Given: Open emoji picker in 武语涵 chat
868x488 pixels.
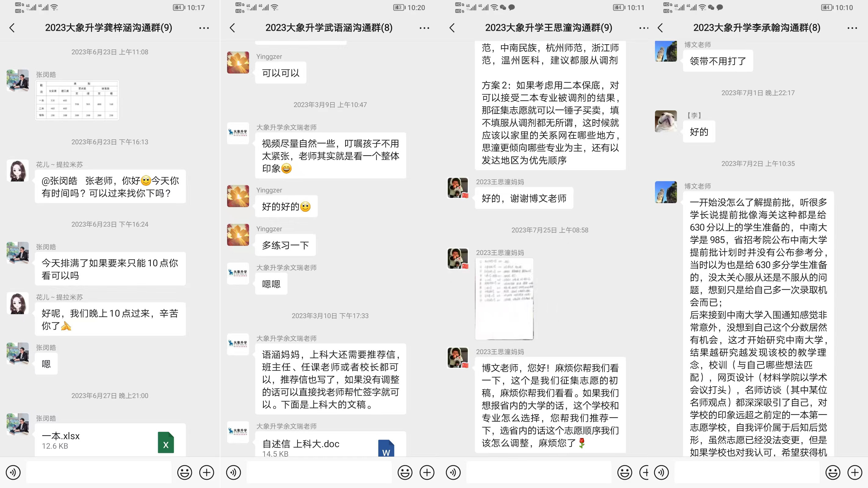Looking at the screenshot, I should coord(405,472).
